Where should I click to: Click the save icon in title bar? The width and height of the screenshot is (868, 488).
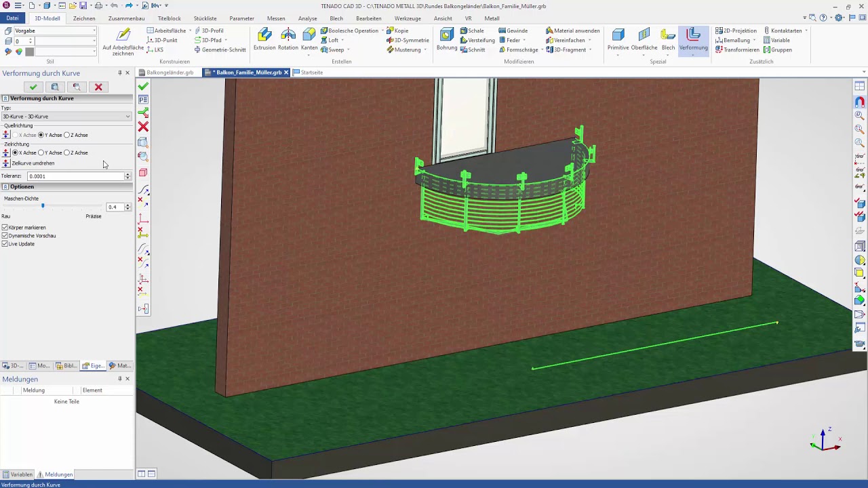(x=83, y=5)
